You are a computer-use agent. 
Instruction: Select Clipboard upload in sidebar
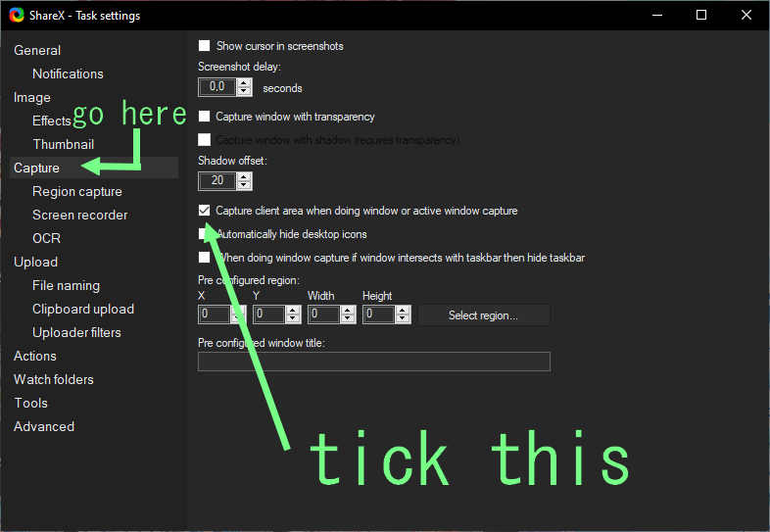pos(83,309)
